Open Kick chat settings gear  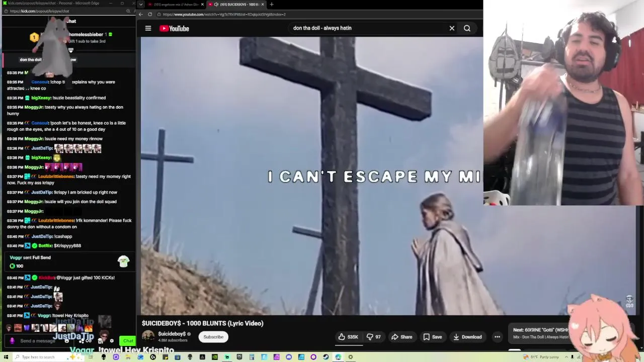[112, 341]
